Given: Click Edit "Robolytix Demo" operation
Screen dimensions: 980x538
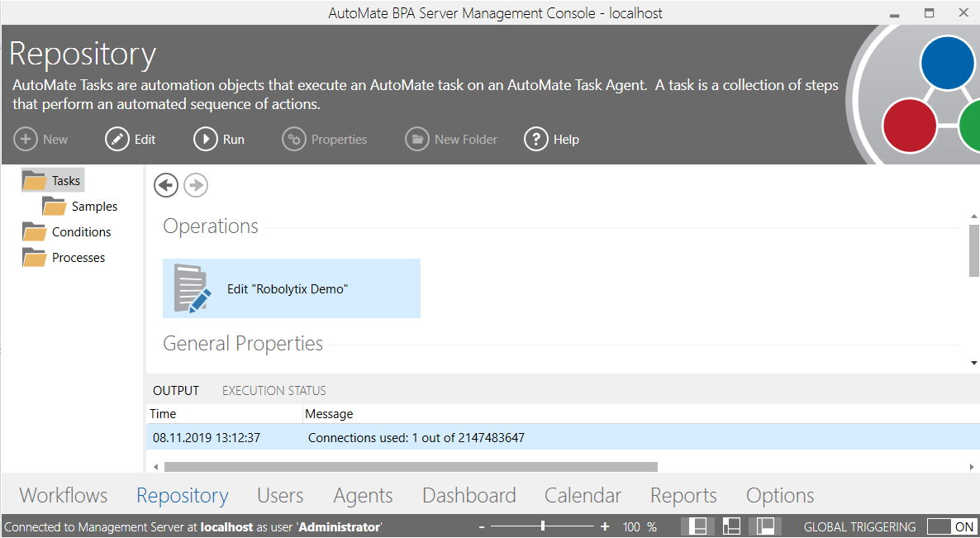Looking at the screenshot, I should [x=291, y=288].
